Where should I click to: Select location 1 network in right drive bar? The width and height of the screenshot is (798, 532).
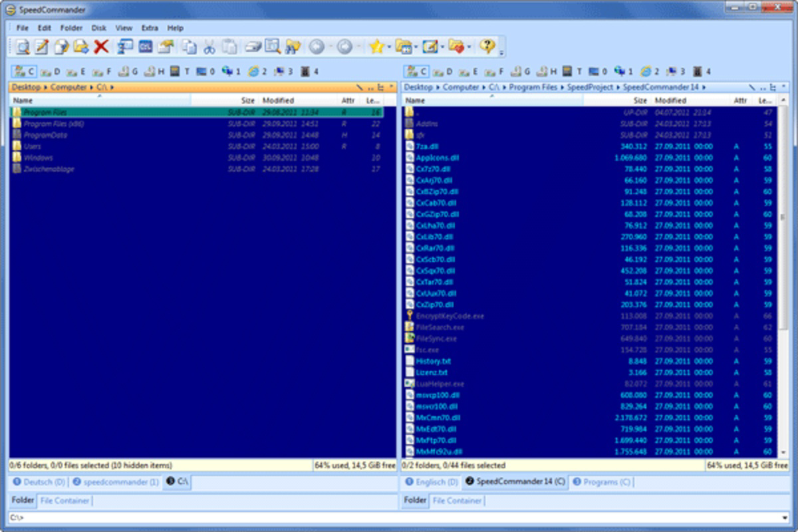click(624, 71)
